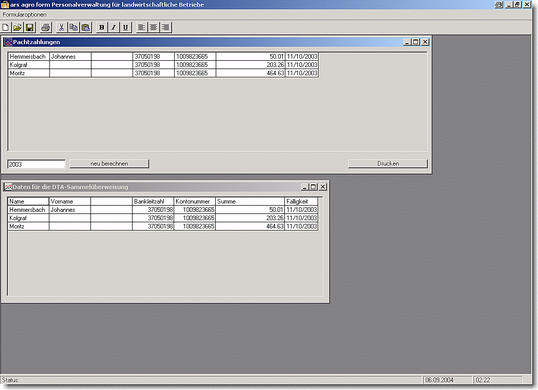Open a file with the folder icon
Screen dimensions: 538x390
tap(17, 27)
